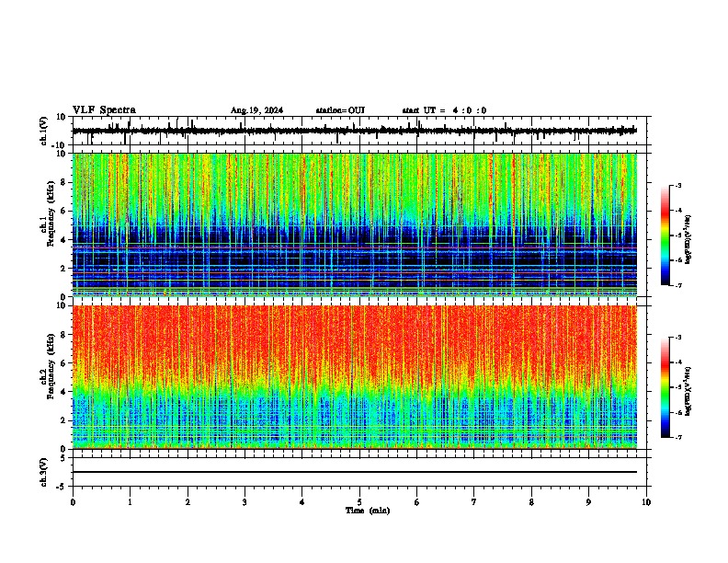Viewport: 728px width, 563px height.
Task: Click the "-7" value on ch.2 colorbar
Action: click(677, 438)
